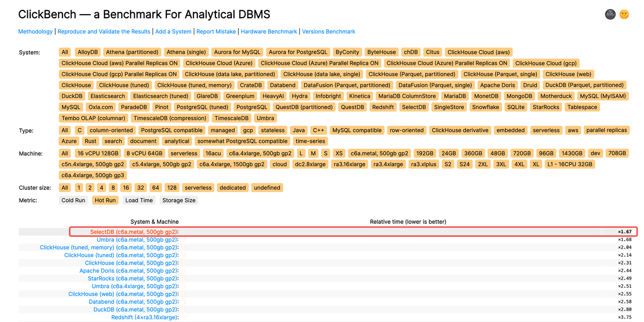This screenshot has width=644, height=322.
Task: Open DuckDB (c6a.metal) result row
Action: (136, 309)
